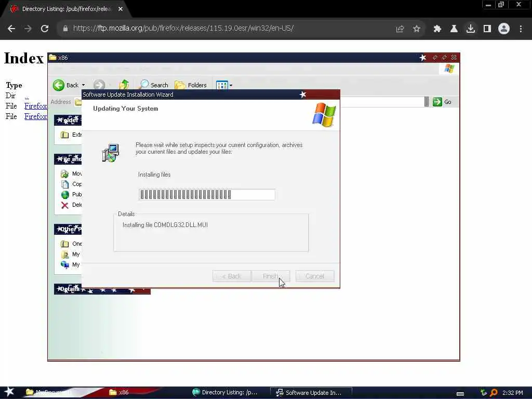532x399 pixels.
Task: Bookmark this page with the star icon
Action: click(x=417, y=29)
